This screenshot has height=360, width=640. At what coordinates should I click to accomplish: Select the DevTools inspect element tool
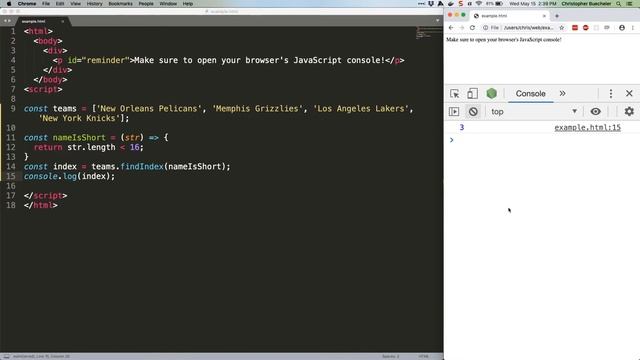pyautogui.click(x=454, y=93)
